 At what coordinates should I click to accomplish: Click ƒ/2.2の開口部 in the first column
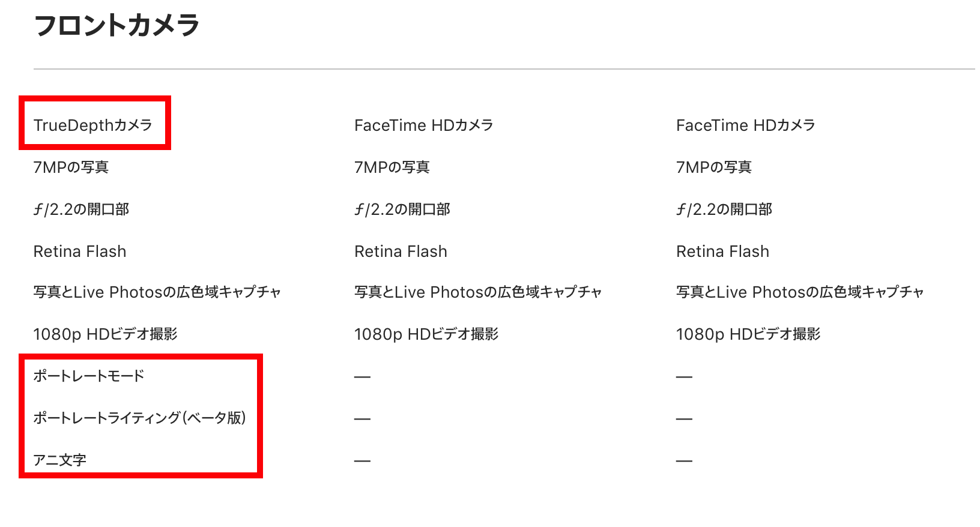pos(82,209)
